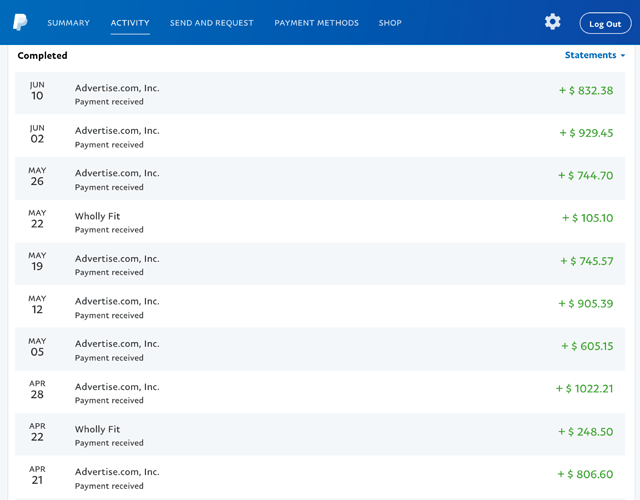Open Jun 02 Advertise.com, Inc. transaction

[x=320, y=136]
